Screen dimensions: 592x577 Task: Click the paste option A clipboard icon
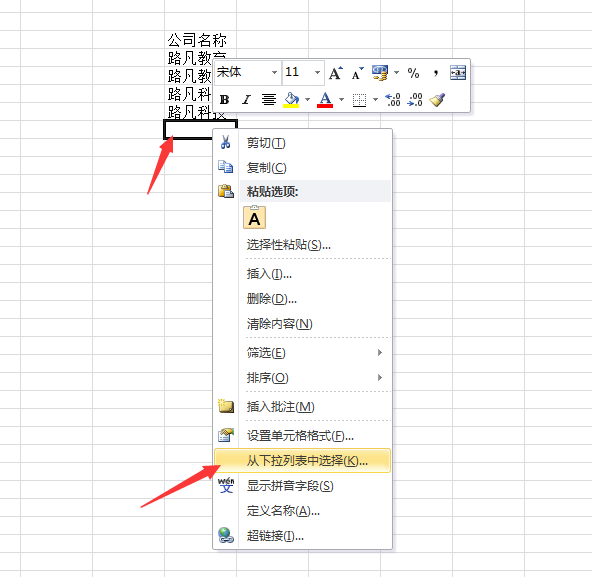pyautogui.click(x=254, y=218)
